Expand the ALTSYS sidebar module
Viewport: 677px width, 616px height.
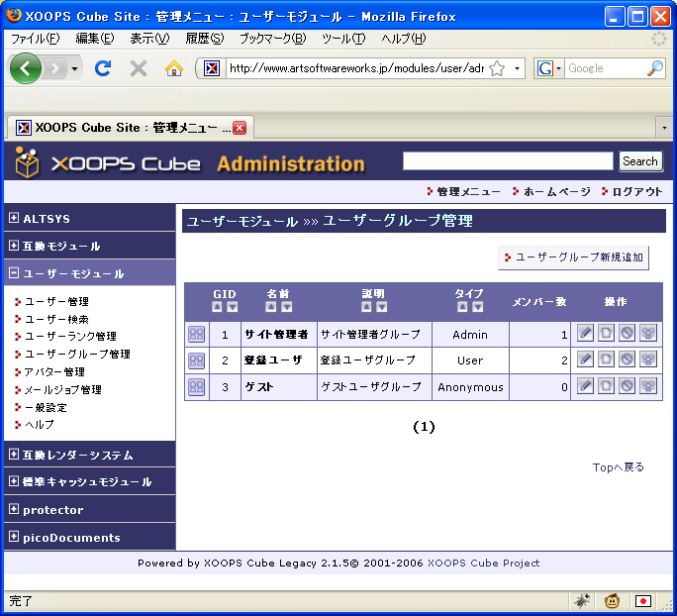point(13,218)
